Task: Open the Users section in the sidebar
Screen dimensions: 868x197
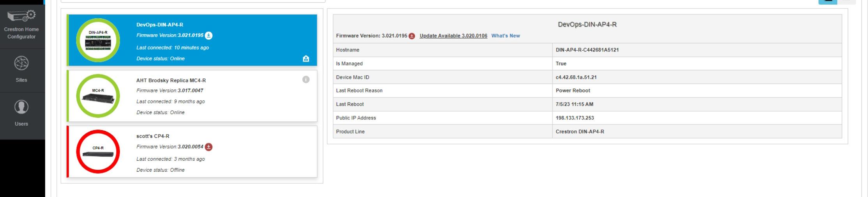Action: 21,114
